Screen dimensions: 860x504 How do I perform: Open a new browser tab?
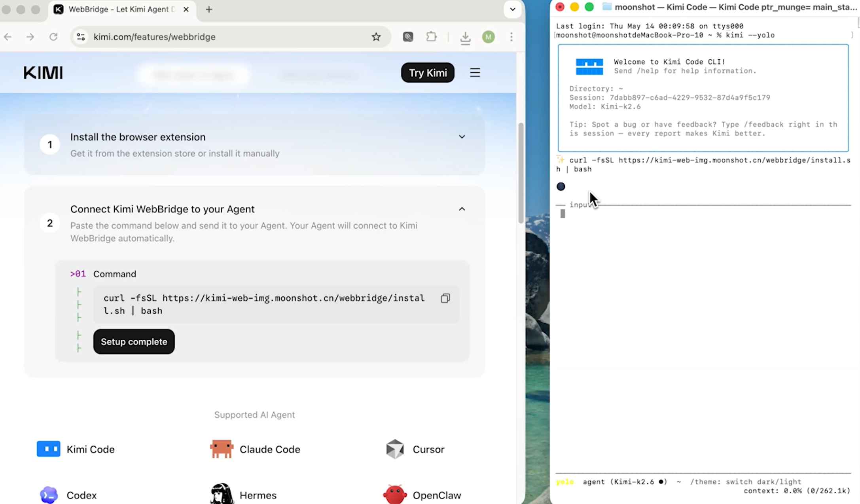(x=209, y=9)
